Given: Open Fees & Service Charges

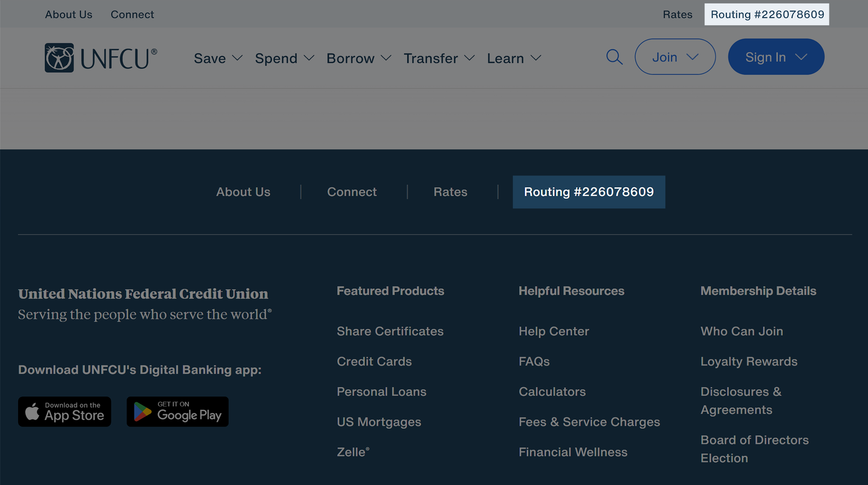Looking at the screenshot, I should (x=589, y=422).
